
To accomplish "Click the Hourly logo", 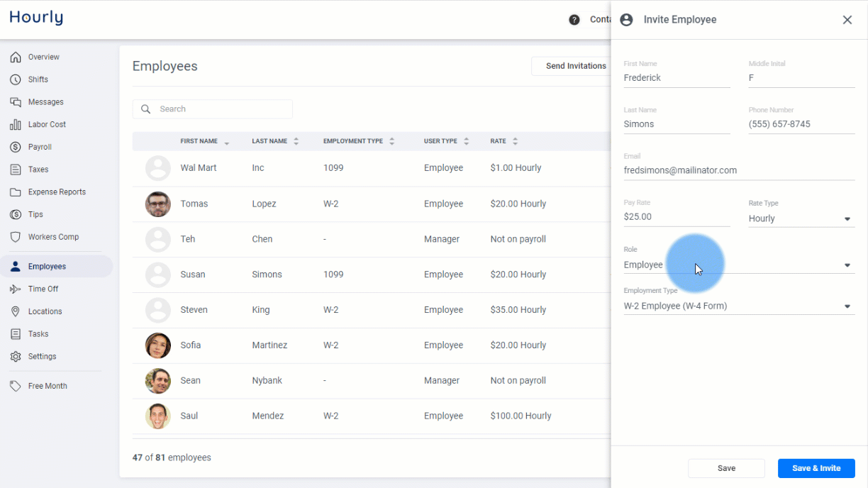I will coord(36,18).
